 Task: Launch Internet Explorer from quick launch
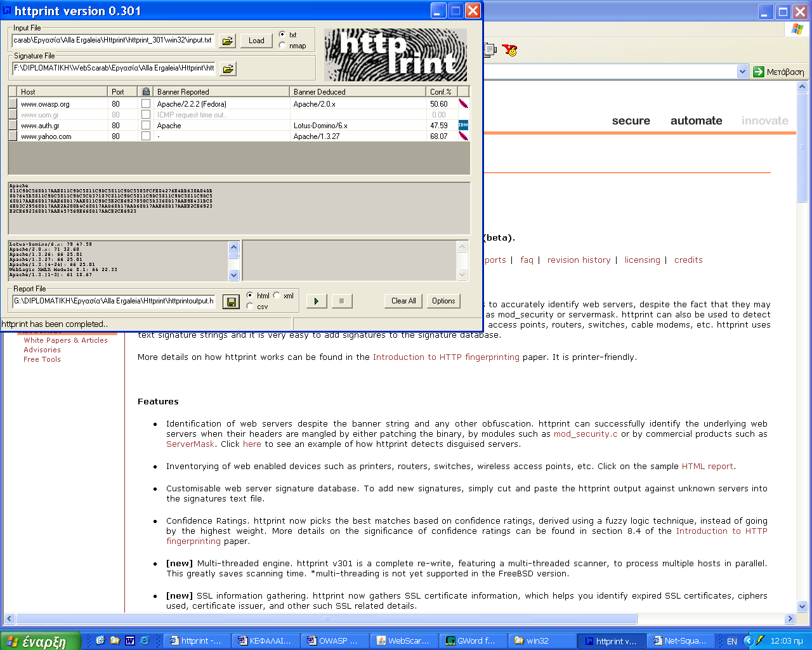click(145, 640)
